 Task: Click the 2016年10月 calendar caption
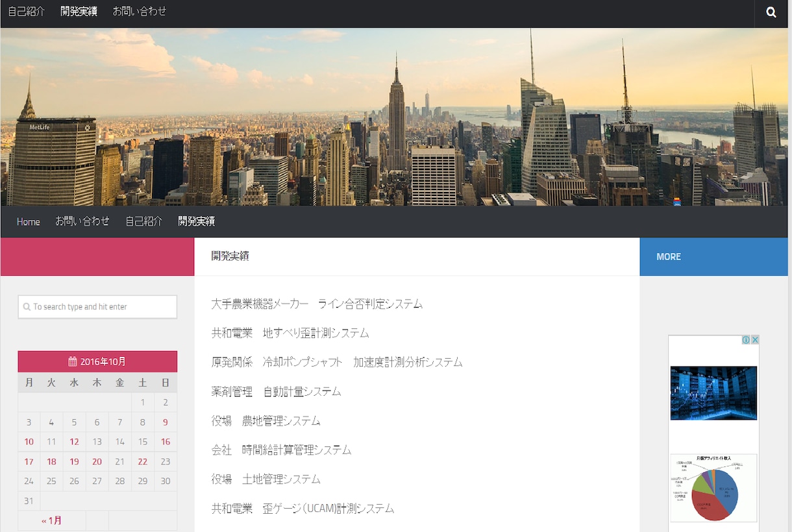coord(97,361)
